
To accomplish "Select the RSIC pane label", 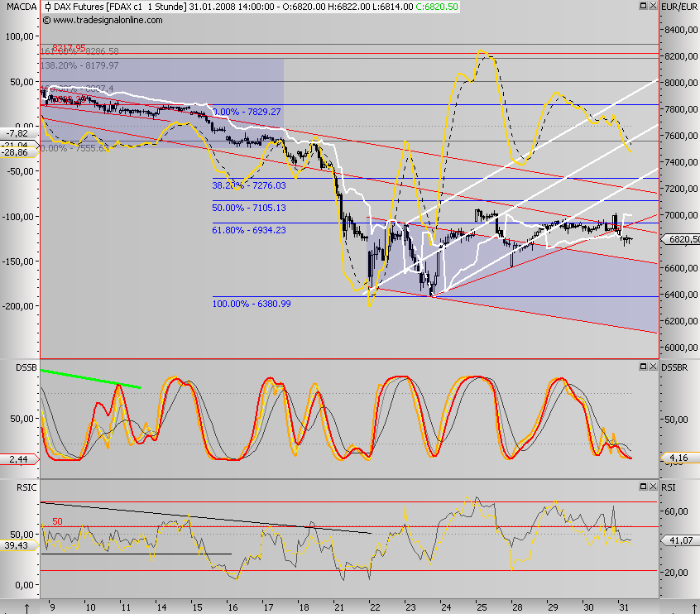I will [x=26, y=487].
